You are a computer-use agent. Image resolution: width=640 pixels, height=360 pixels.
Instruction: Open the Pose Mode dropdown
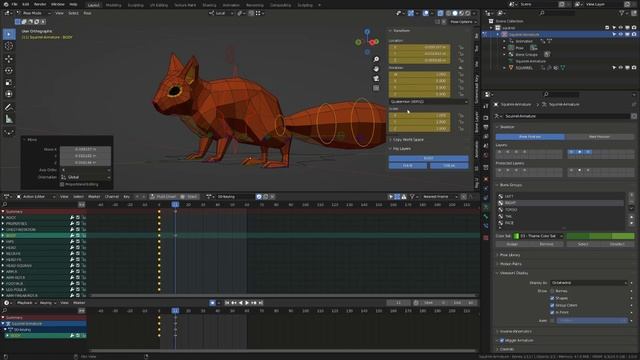tap(33, 13)
